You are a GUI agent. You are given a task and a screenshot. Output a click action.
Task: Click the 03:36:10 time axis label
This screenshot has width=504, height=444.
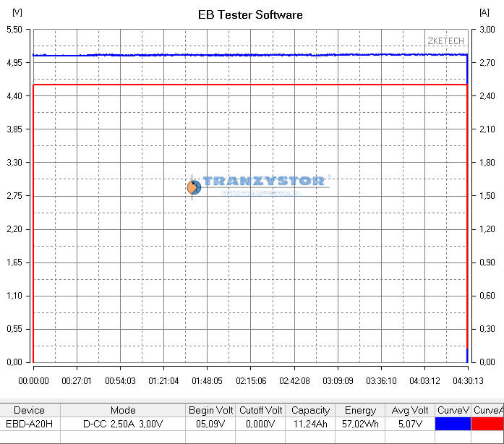(381, 381)
